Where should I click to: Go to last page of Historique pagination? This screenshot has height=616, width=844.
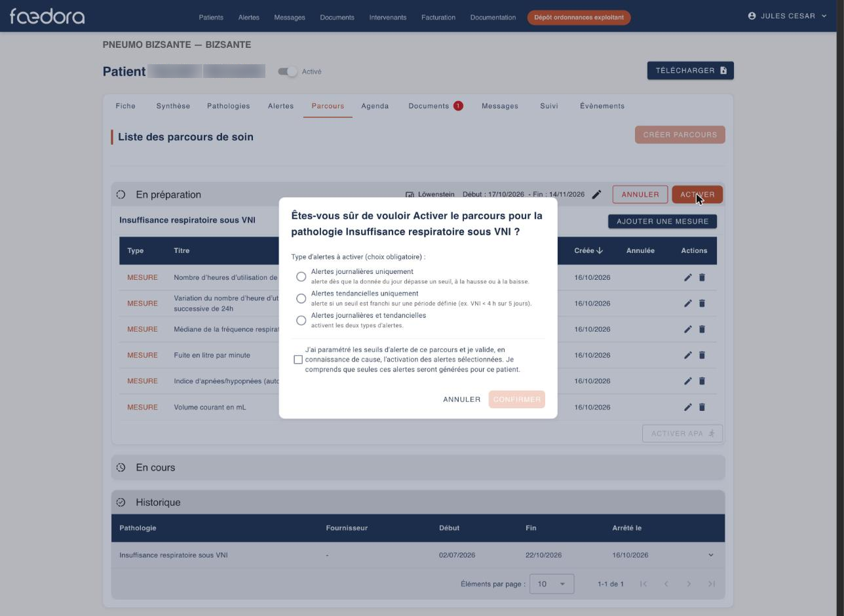711,584
